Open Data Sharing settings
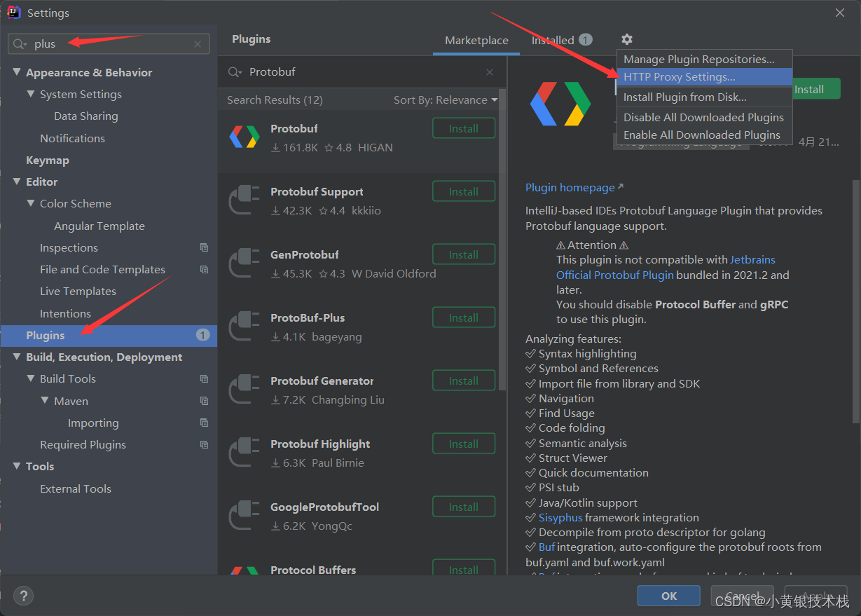This screenshot has width=861, height=616. (x=86, y=116)
